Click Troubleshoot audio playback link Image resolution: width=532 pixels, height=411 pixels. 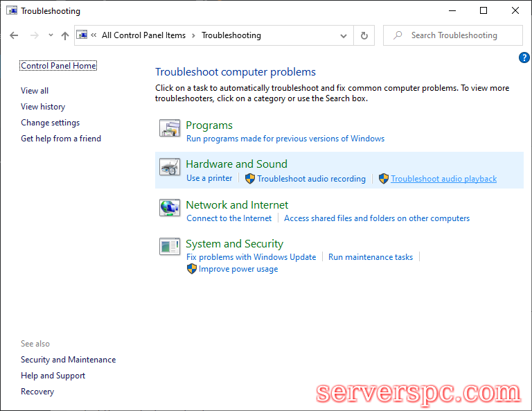click(443, 179)
